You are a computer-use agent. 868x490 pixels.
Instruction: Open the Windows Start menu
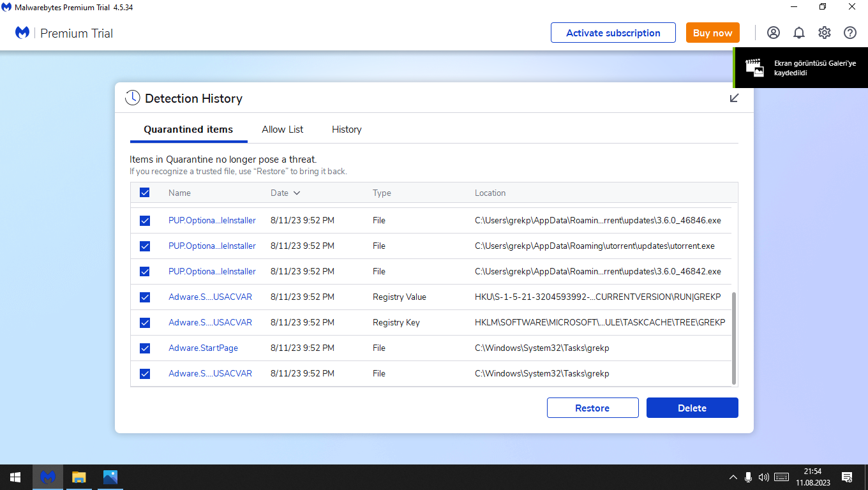pos(15,477)
